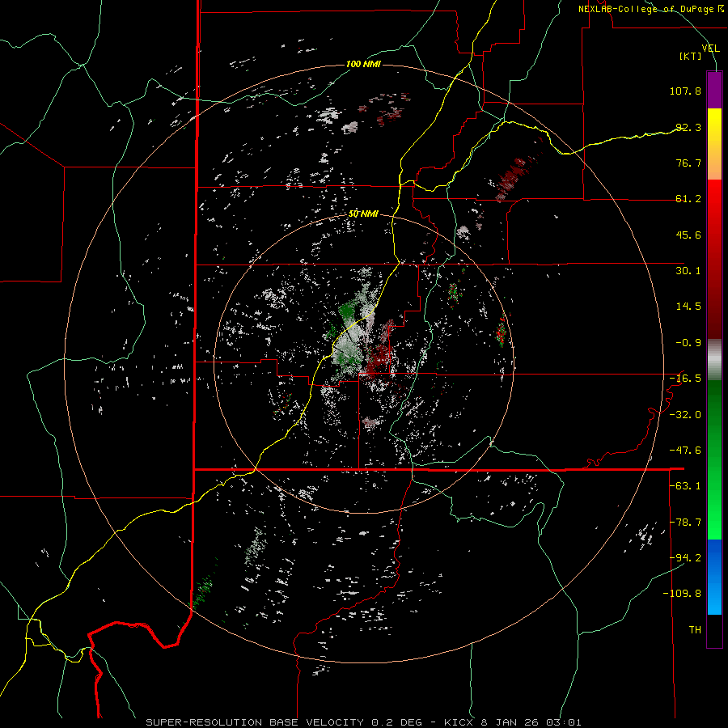Pick the purple segment of velocity color bar
728x728 pixels.
click(714, 90)
